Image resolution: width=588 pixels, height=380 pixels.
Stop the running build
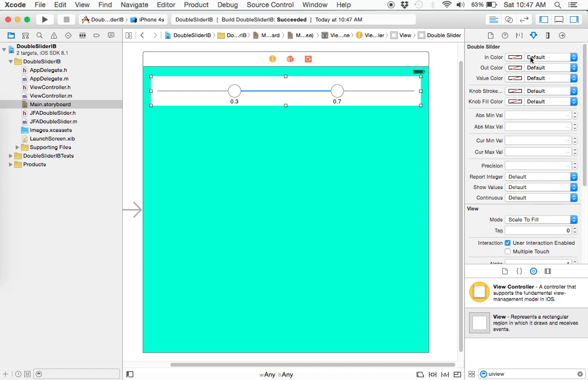tap(66, 20)
